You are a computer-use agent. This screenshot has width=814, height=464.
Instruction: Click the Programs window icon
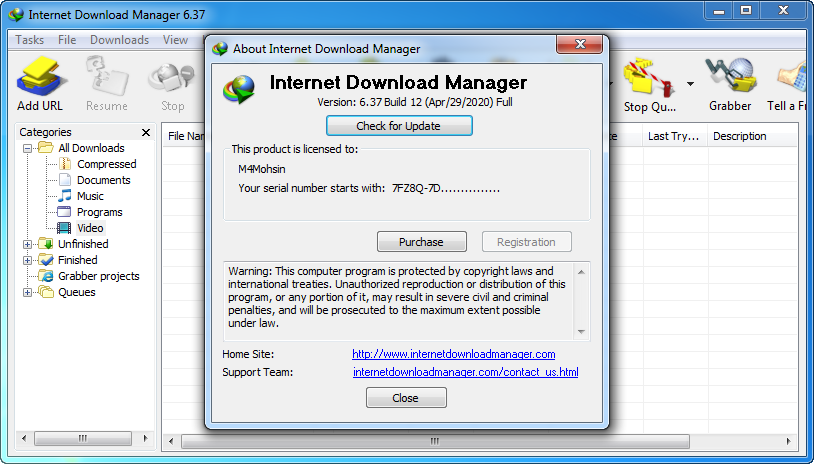click(64, 212)
